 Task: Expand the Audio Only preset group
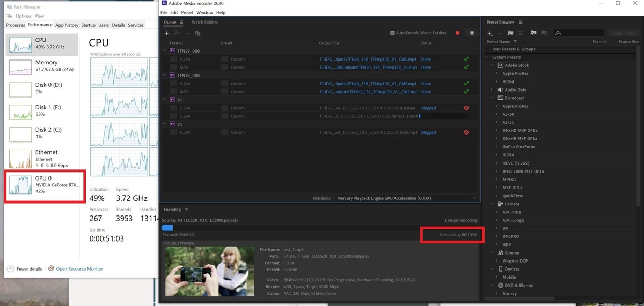[492, 90]
